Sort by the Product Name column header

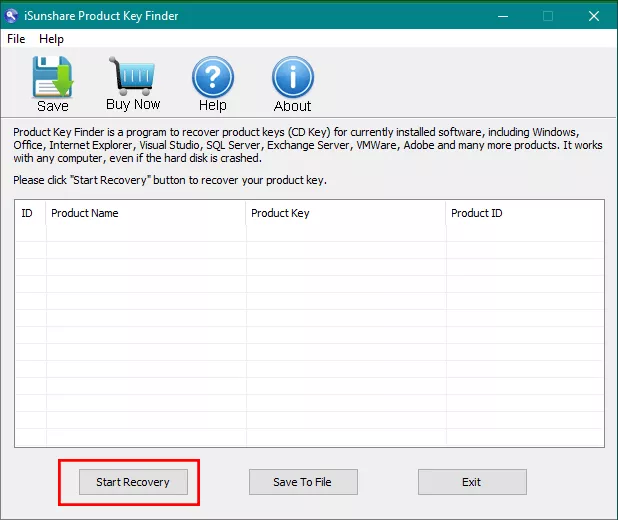[x=145, y=213]
